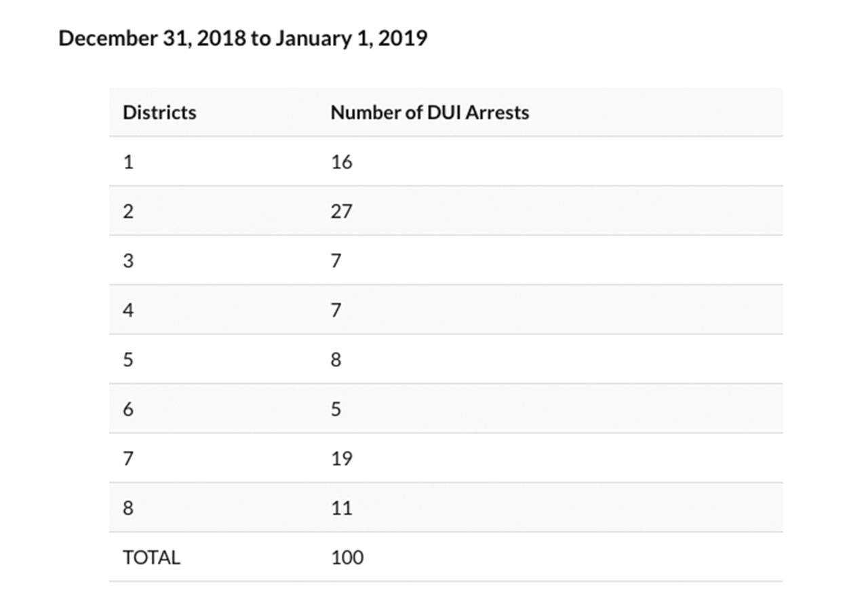The width and height of the screenshot is (868, 601).
Task: Click the Districts column header
Action: (159, 112)
